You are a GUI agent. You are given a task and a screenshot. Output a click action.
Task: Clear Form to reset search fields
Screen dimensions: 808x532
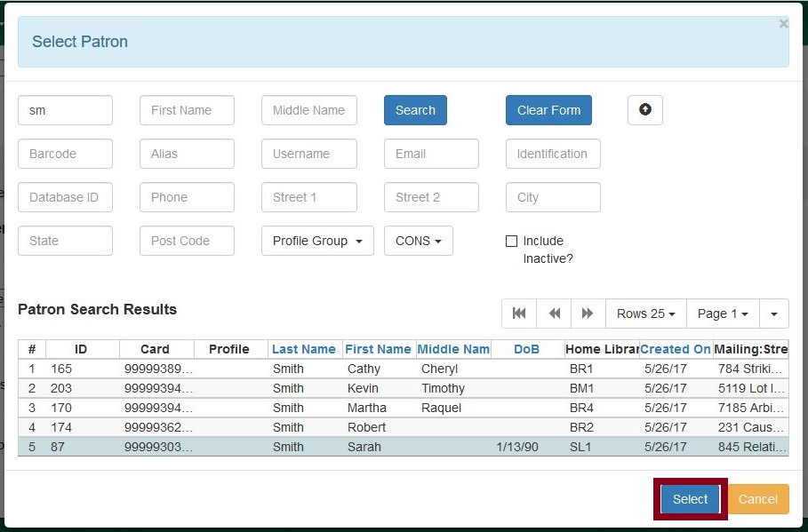pos(548,110)
